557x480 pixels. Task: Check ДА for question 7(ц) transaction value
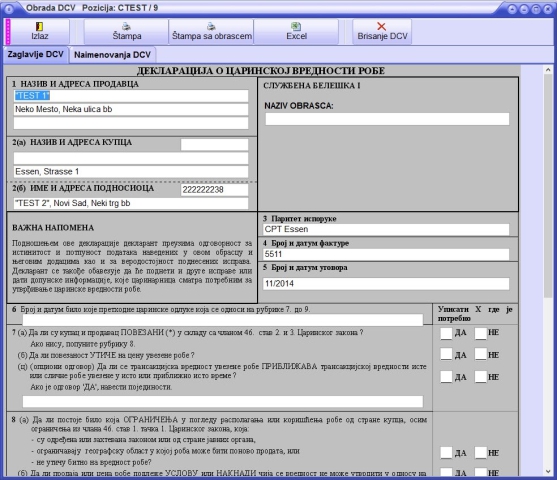[x=446, y=377]
